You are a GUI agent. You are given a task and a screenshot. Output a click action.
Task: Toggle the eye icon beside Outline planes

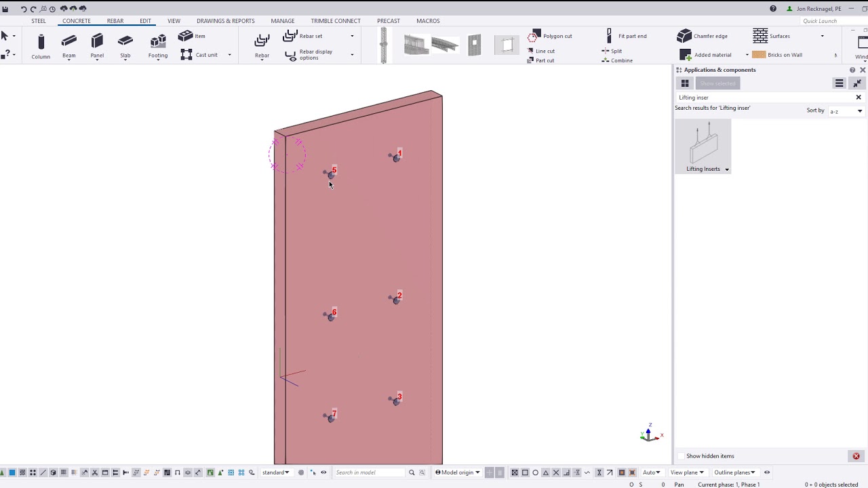pyautogui.click(x=767, y=472)
